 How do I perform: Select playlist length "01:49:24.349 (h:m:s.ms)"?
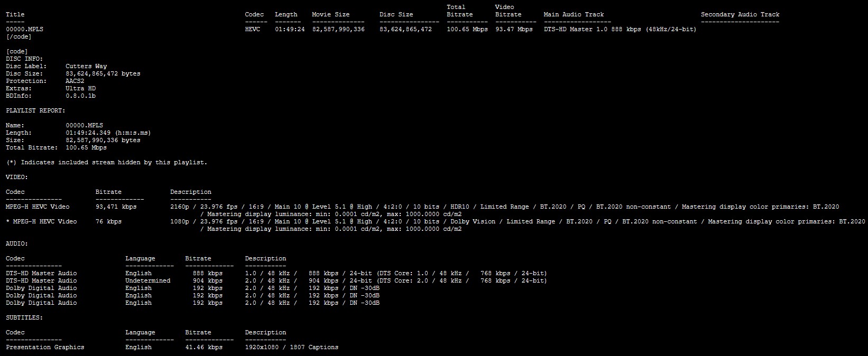(x=108, y=133)
